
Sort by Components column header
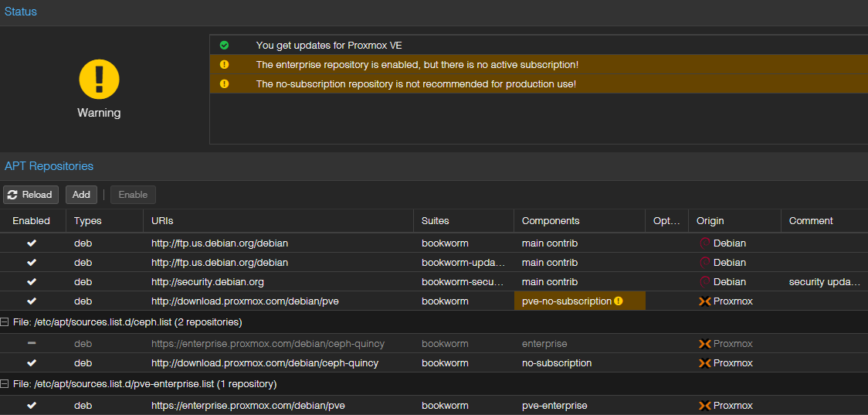click(580, 220)
